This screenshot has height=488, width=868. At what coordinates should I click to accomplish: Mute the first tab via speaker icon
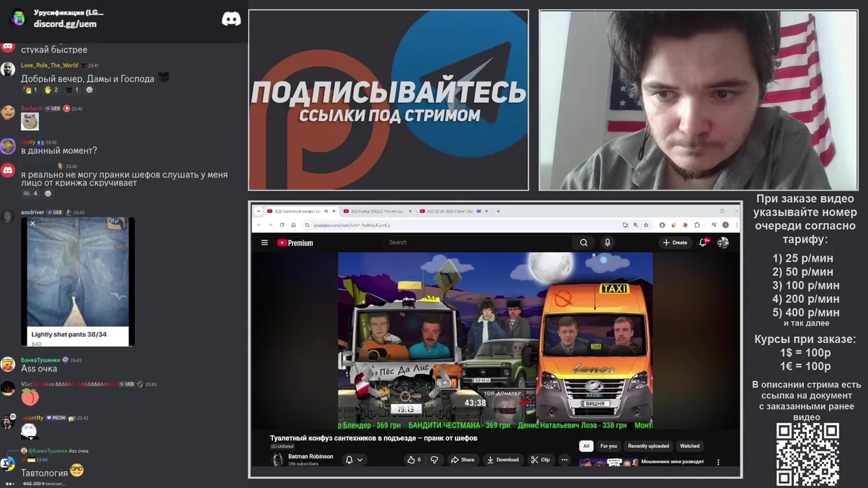pos(327,211)
